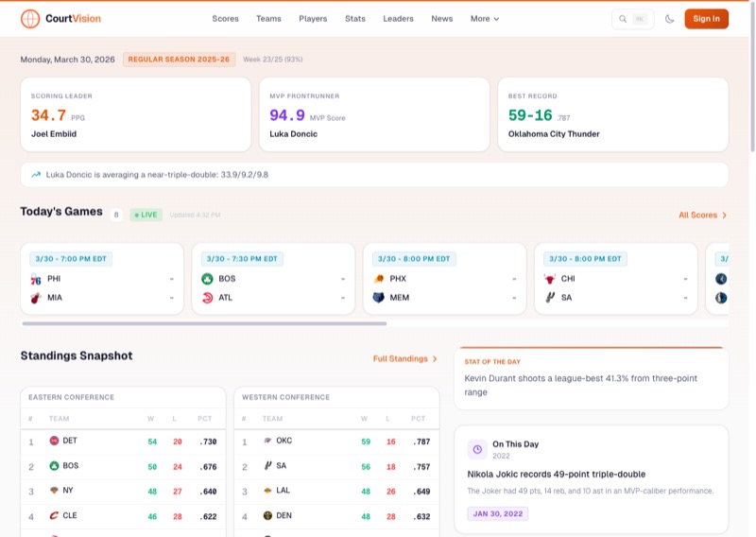Click the Spurs logo in Western standings
This screenshot has height=537, width=756.
(x=267, y=465)
